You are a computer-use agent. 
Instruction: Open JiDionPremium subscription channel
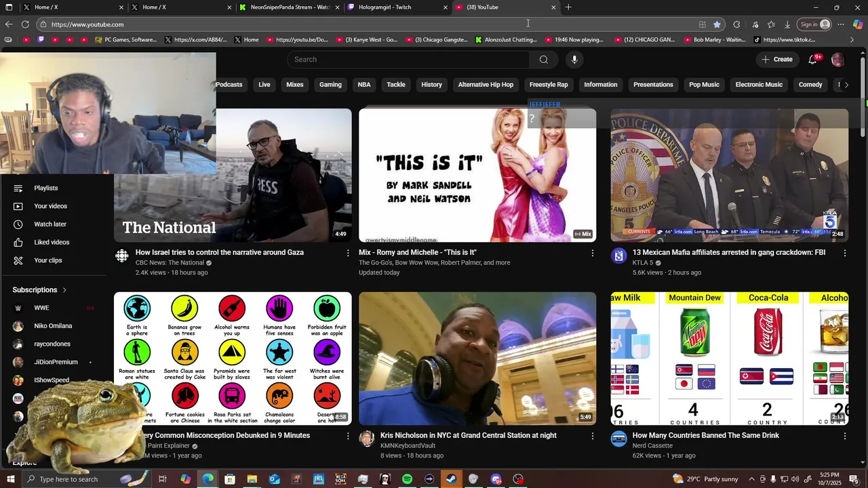(x=56, y=362)
